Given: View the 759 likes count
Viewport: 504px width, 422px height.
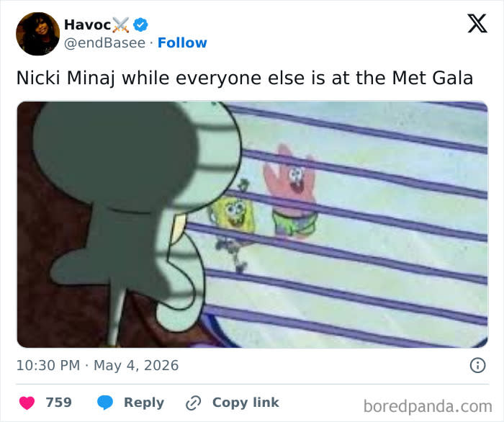Looking at the screenshot, I should 58,403.
